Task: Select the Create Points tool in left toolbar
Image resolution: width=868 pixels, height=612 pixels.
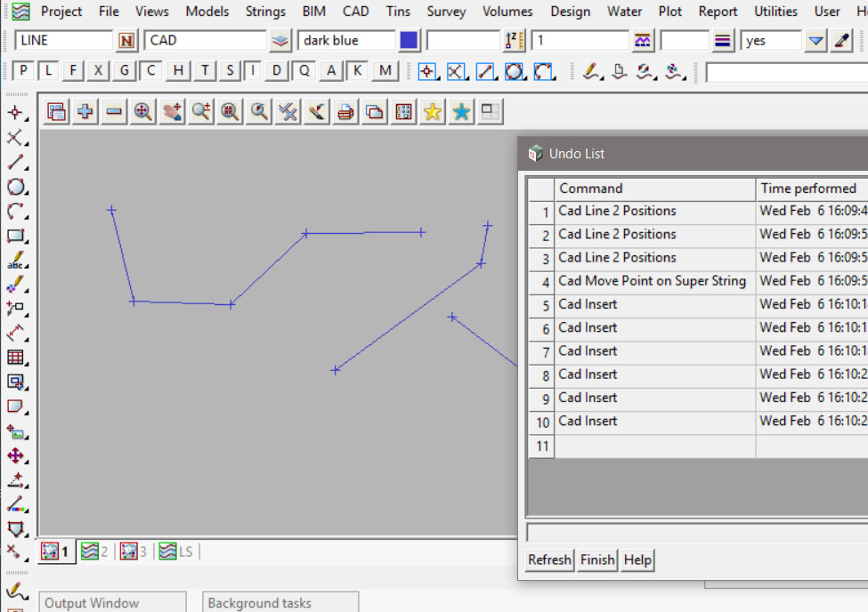Action: 15,113
